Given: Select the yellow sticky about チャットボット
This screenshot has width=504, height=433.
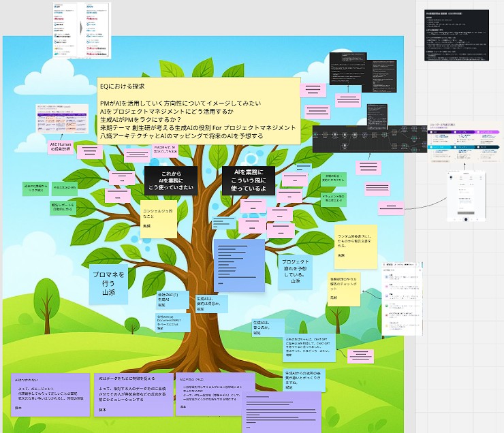Looking at the screenshot, I should (344, 289).
